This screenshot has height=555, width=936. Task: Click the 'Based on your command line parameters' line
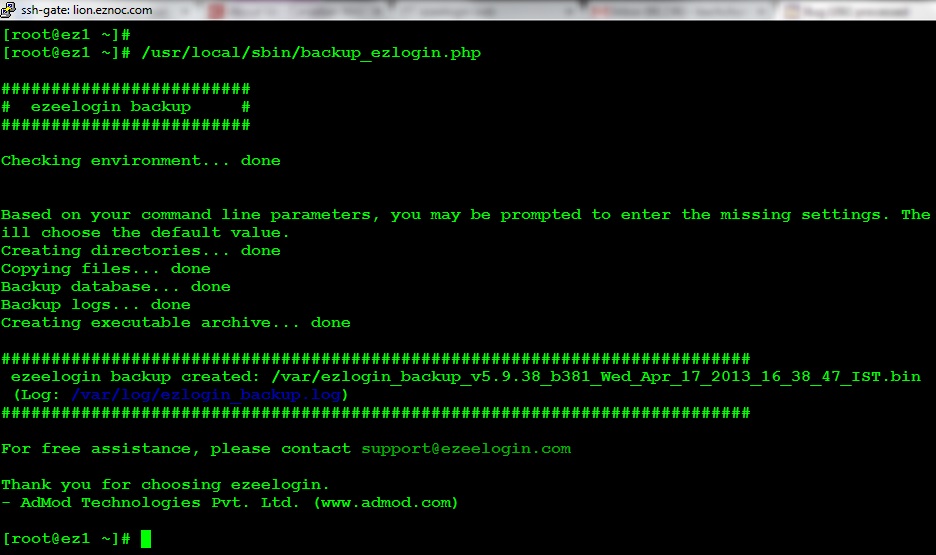pyautogui.click(x=466, y=215)
